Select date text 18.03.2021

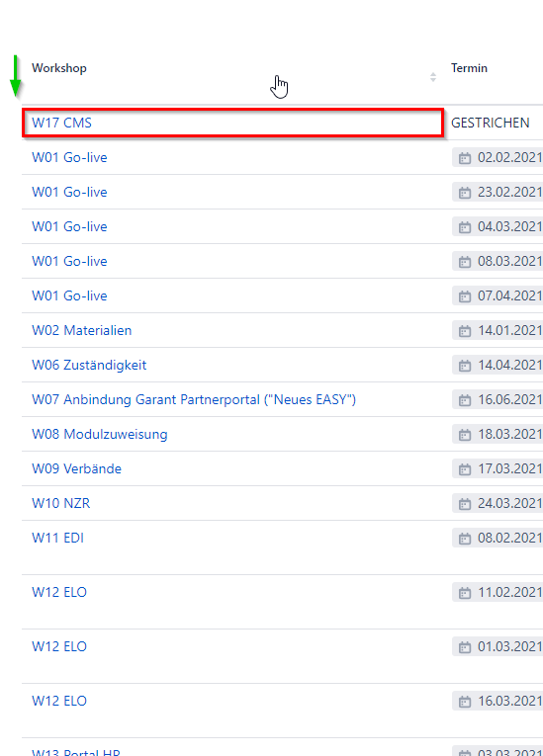[510, 435]
